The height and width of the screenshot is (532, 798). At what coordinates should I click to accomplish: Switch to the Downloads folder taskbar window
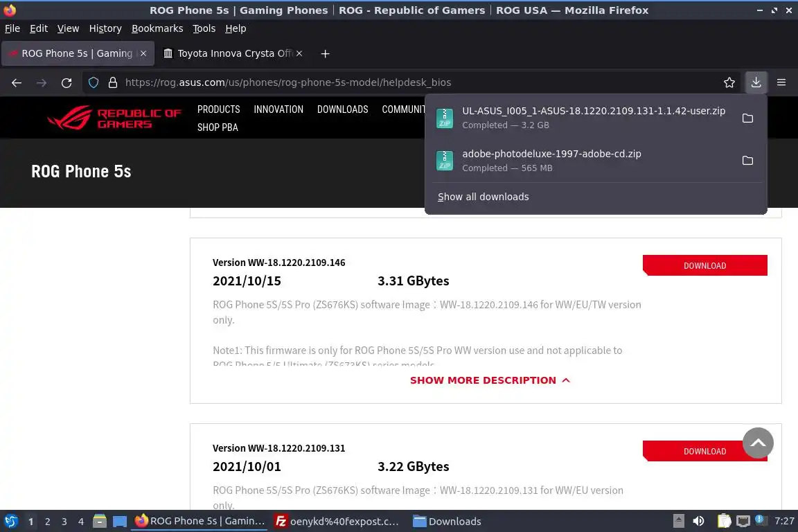447,522
